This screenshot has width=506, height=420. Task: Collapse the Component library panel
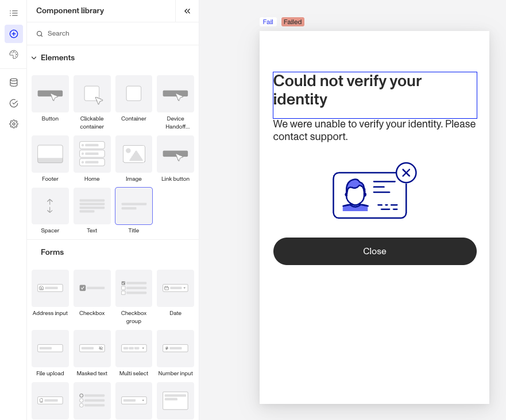(x=187, y=11)
